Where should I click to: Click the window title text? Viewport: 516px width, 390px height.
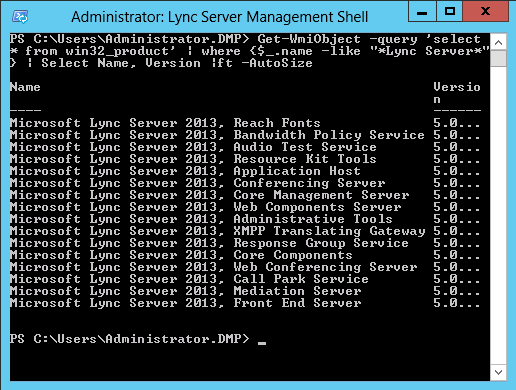(x=220, y=17)
